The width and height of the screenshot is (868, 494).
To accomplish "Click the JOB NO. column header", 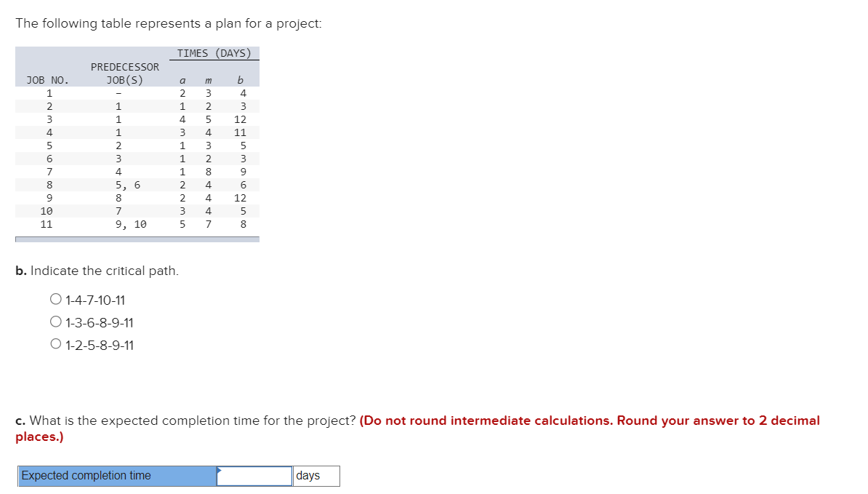I will pos(46,80).
